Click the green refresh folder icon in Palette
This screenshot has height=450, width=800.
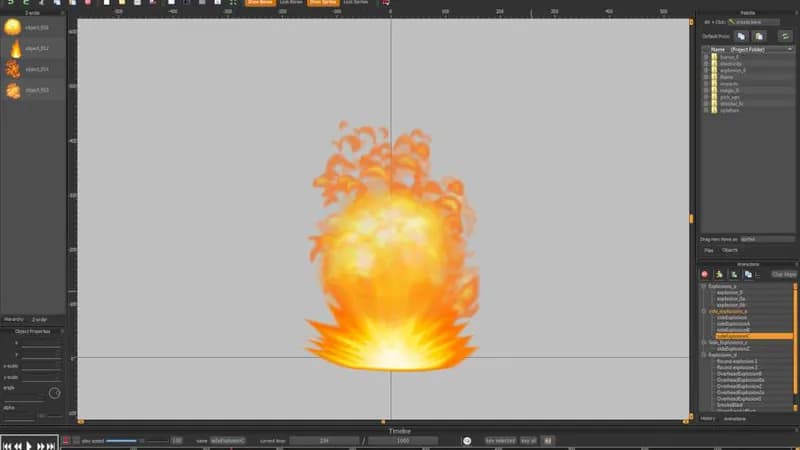click(x=785, y=36)
